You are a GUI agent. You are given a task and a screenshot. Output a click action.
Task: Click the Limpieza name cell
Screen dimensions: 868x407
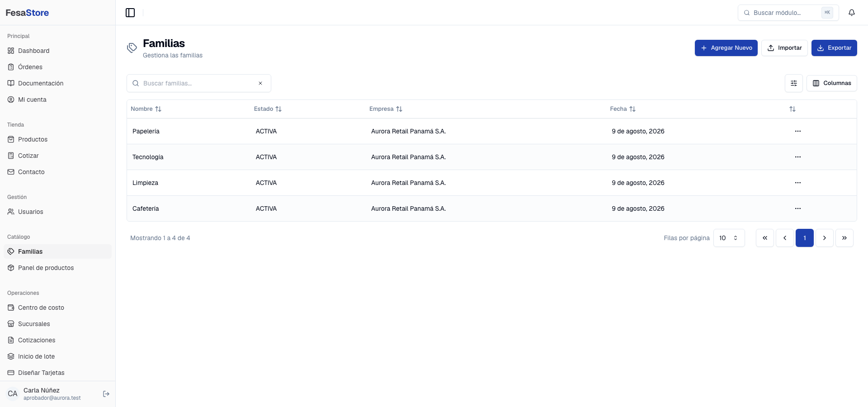click(145, 183)
